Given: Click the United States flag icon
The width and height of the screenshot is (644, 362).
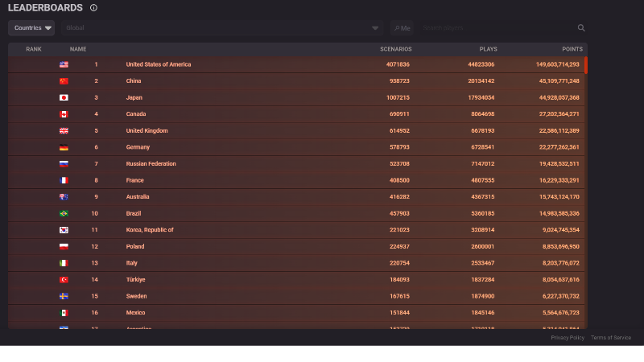Looking at the screenshot, I should (64, 64).
